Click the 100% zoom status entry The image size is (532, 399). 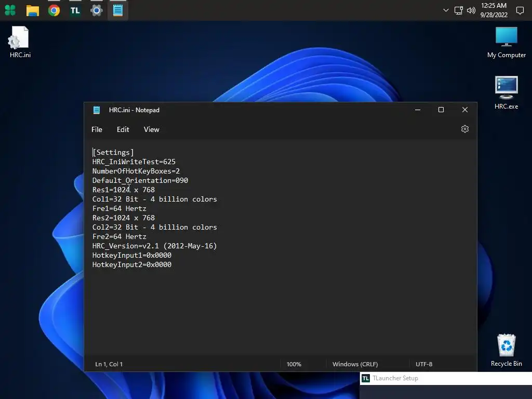tap(294, 364)
